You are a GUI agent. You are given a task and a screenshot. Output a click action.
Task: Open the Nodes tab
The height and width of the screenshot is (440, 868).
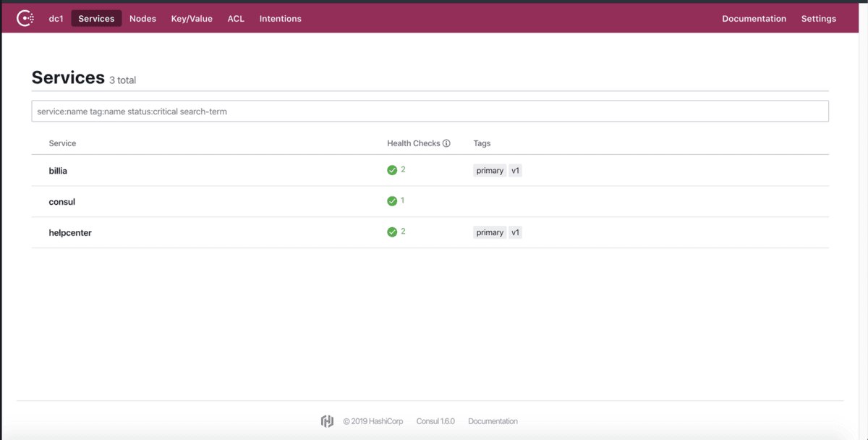(142, 19)
